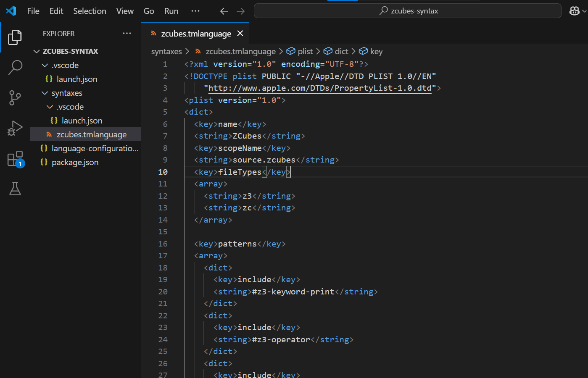Follow the apple.com DTD link
588x378 pixels.
point(319,88)
